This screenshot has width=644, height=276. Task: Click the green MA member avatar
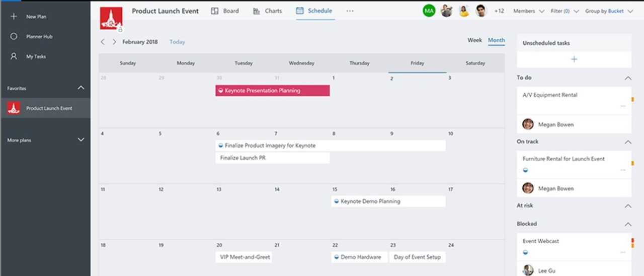pos(429,11)
